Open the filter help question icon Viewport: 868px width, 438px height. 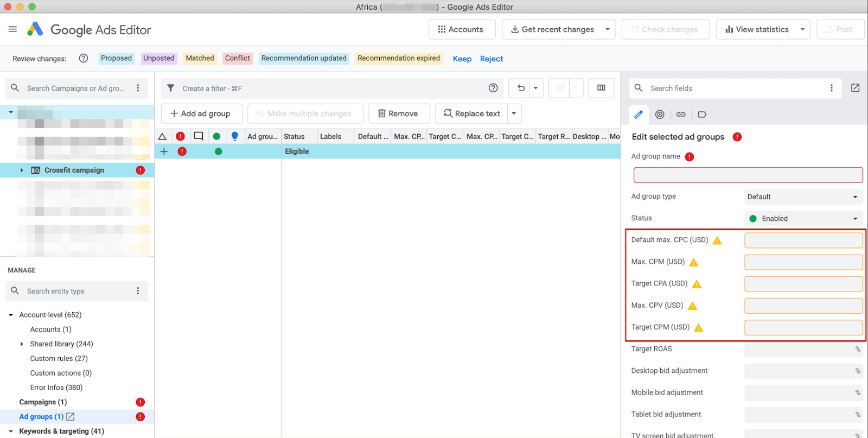[493, 88]
